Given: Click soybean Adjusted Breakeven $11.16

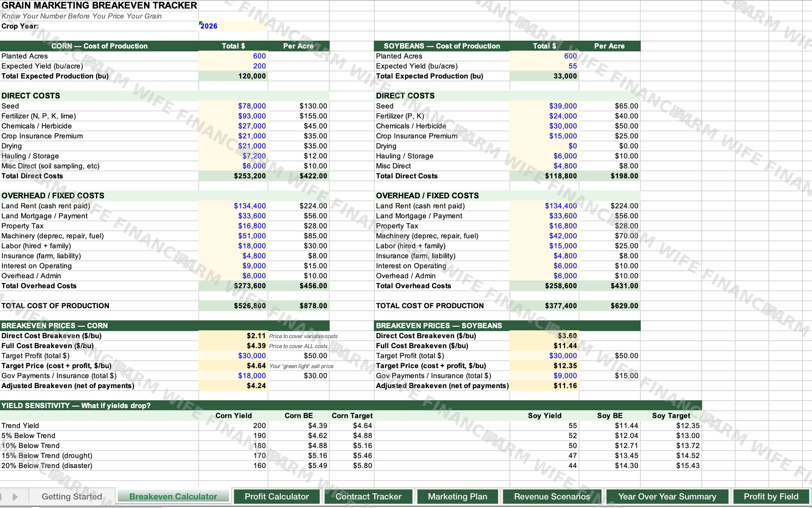Looking at the screenshot, I should point(544,386).
